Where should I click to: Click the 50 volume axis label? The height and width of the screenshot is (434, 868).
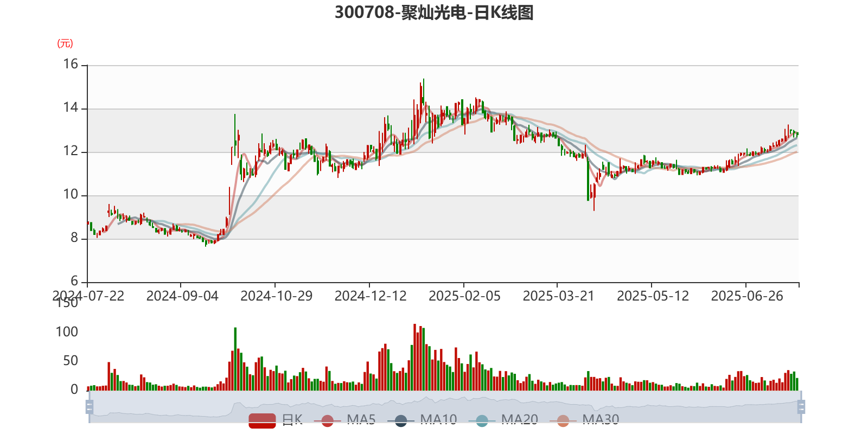pos(71,361)
